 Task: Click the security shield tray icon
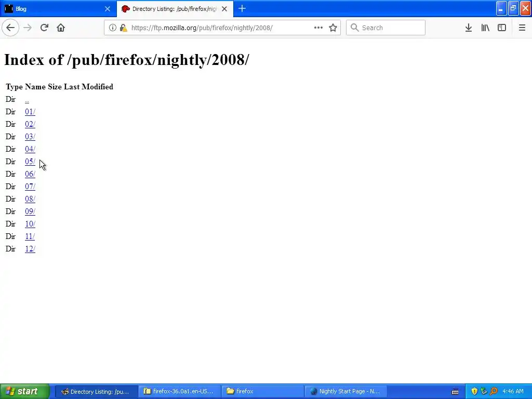474,392
